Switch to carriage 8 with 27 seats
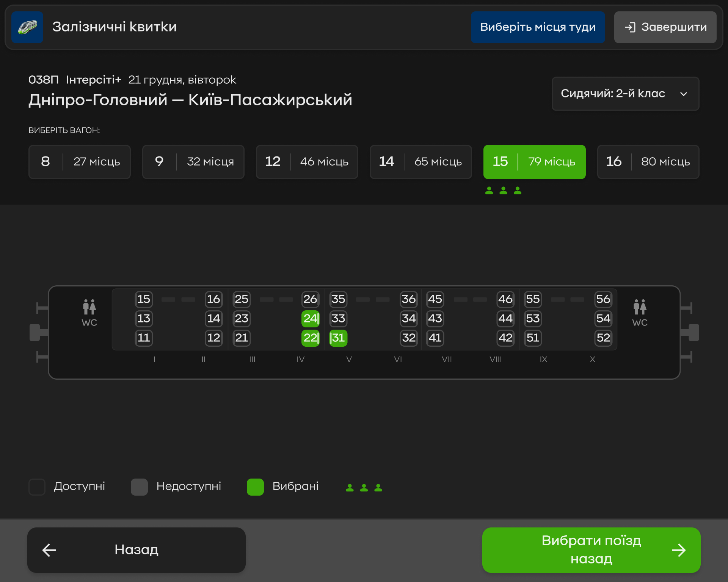The width and height of the screenshot is (728, 582). (80, 162)
